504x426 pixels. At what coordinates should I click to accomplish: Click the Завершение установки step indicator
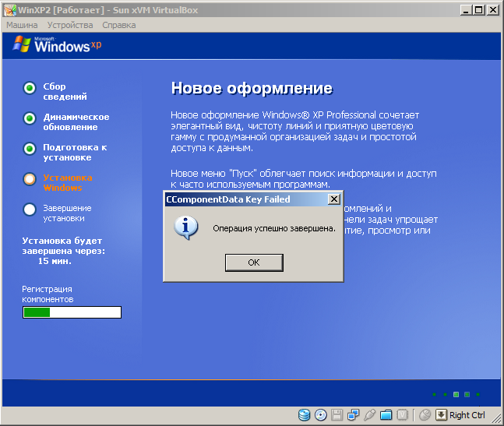point(30,209)
